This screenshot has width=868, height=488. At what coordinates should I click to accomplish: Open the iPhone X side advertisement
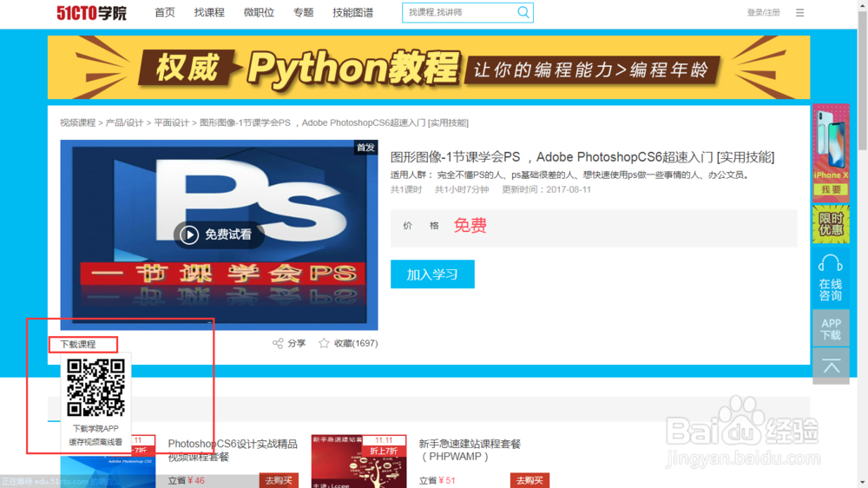click(831, 152)
